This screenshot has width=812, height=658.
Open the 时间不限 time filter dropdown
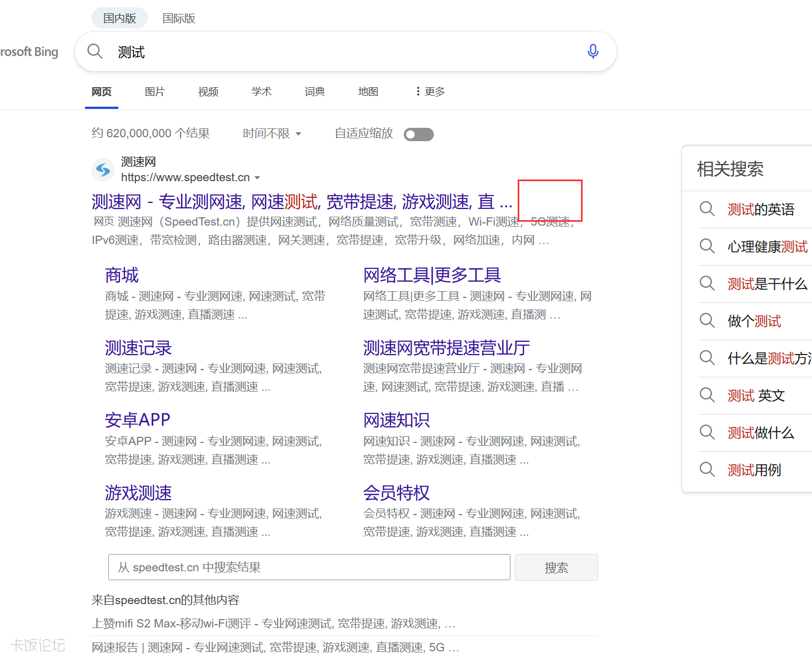click(272, 133)
